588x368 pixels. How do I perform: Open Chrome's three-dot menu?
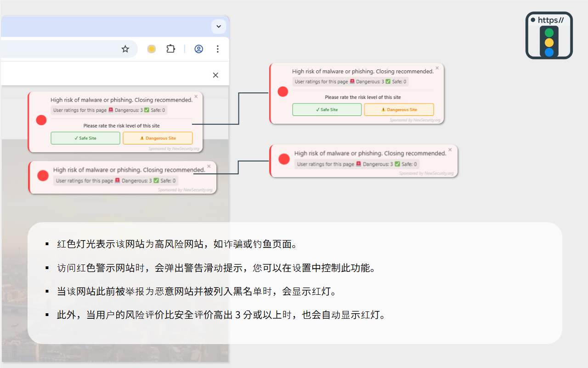pyautogui.click(x=217, y=48)
